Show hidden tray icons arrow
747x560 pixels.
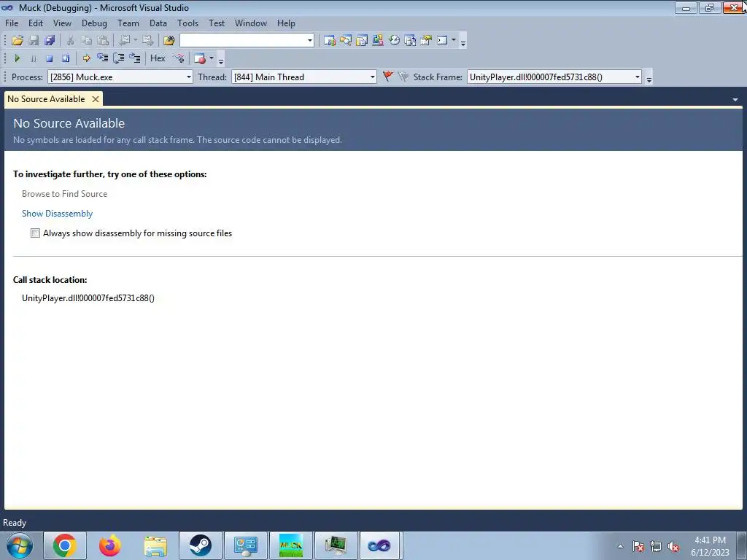point(620,547)
